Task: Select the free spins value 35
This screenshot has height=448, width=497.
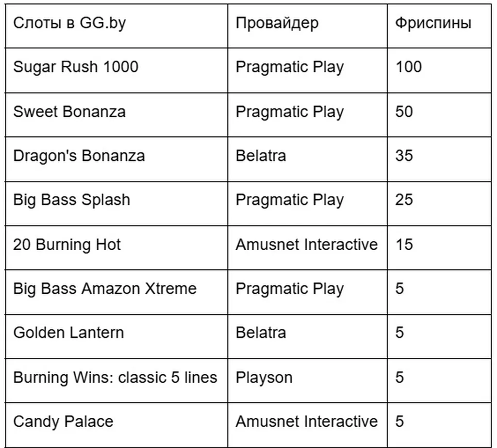Action: pos(404,156)
